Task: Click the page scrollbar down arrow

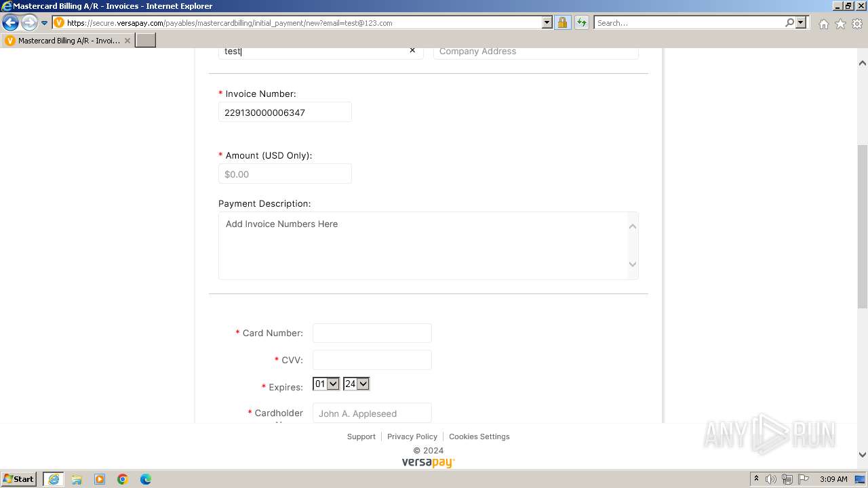Action: (863, 455)
